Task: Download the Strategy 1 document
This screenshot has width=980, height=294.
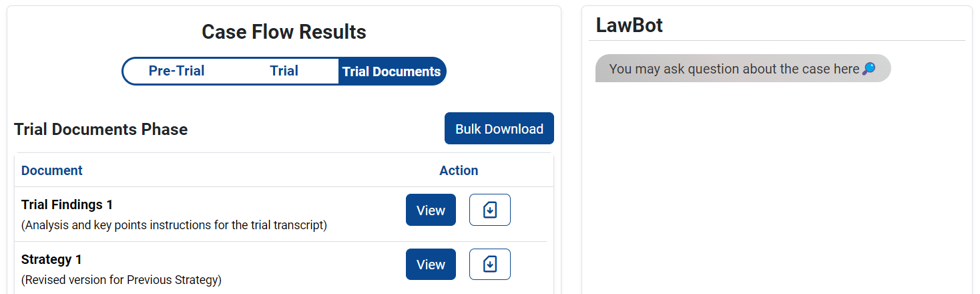Action: point(490,265)
